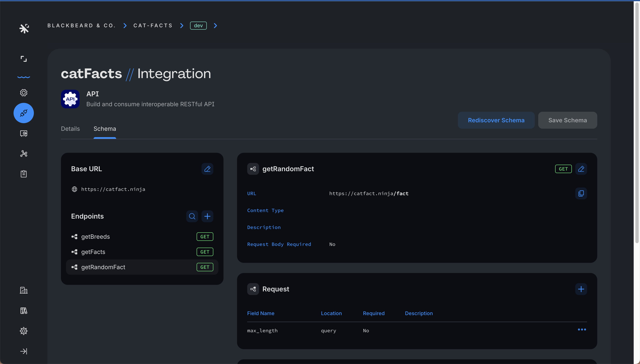
Task: Expand chevron after BLACKBEARD & CO.
Action: click(125, 26)
